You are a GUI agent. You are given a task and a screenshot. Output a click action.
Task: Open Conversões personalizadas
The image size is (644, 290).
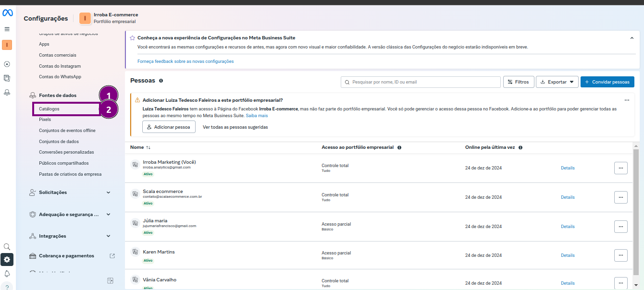pos(67,152)
